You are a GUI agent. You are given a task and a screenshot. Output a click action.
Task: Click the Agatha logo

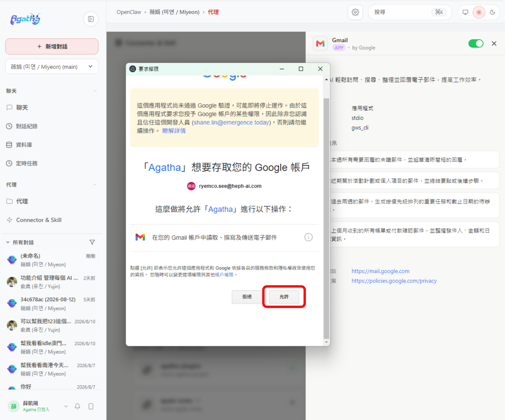point(25,19)
